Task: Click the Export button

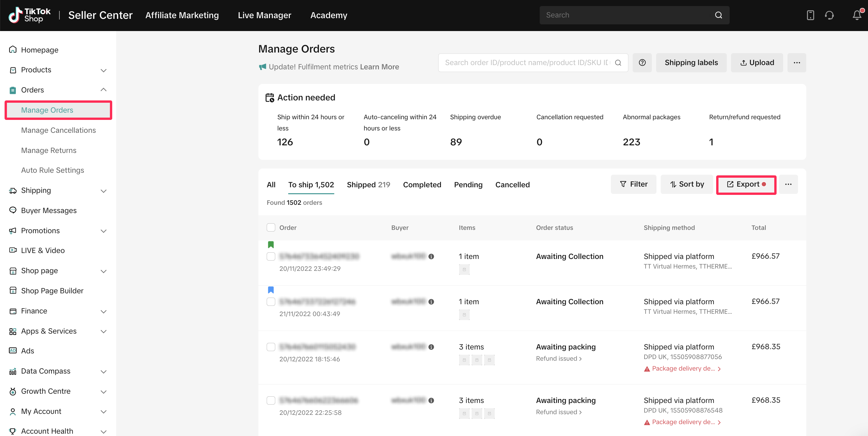Action: [746, 184]
